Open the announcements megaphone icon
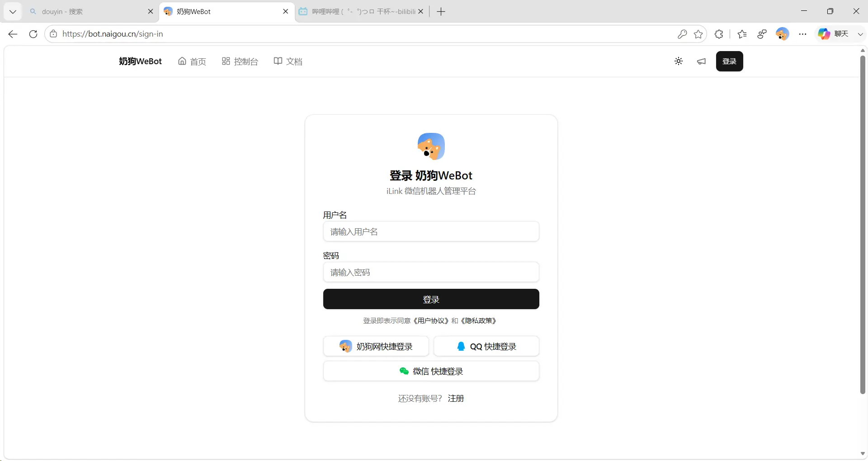Image resolution: width=868 pixels, height=461 pixels. point(701,61)
